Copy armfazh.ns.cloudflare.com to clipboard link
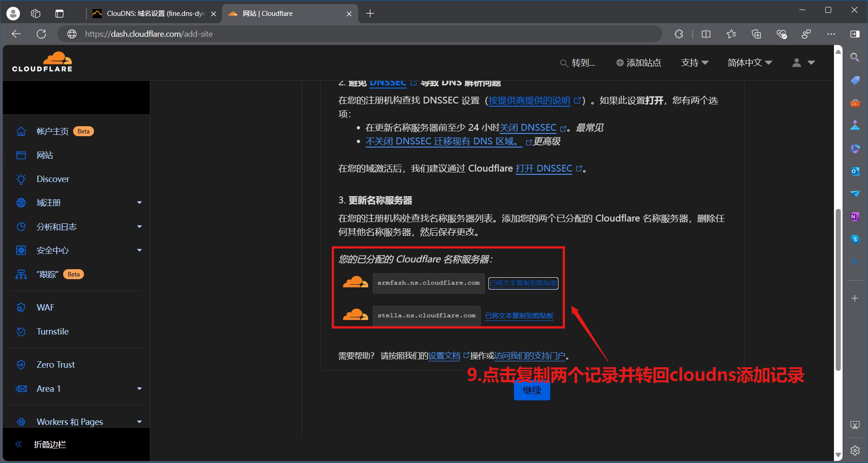Viewport: 868px width, 463px height. (x=523, y=283)
